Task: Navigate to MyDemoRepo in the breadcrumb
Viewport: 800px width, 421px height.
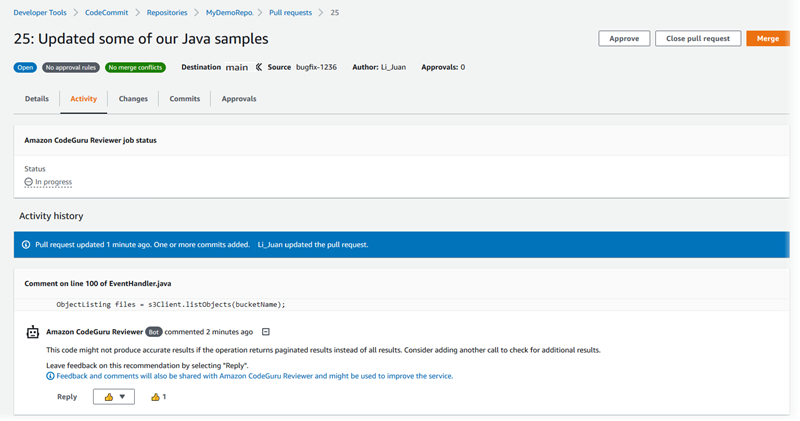Action: tap(229, 13)
